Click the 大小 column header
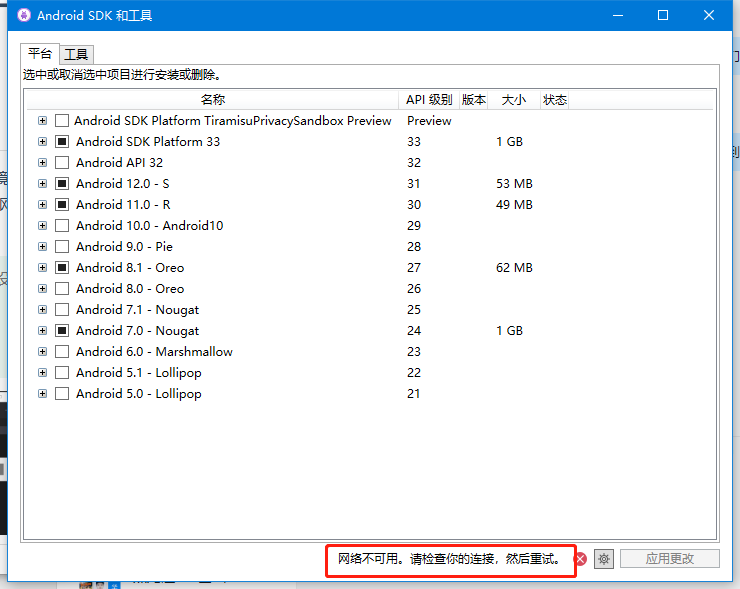The image size is (740, 589). pyautogui.click(x=513, y=100)
